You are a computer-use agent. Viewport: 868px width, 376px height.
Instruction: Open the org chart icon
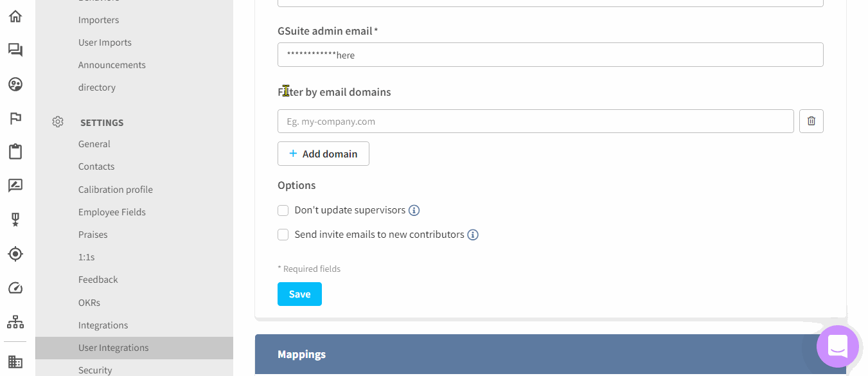click(x=15, y=321)
